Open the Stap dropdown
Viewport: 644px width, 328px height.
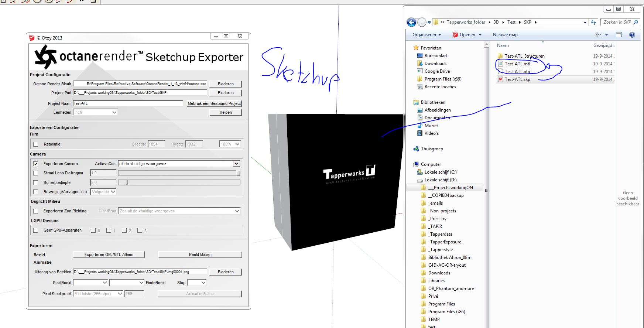click(197, 283)
